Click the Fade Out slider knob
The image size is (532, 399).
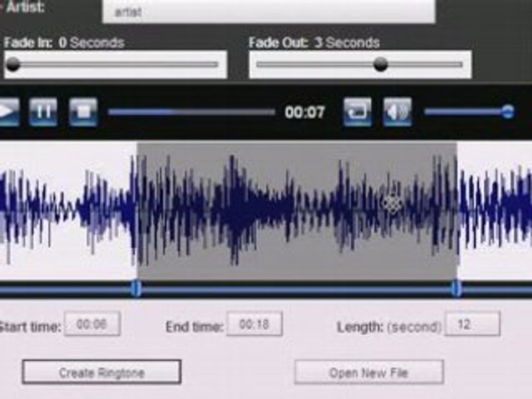point(380,64)
